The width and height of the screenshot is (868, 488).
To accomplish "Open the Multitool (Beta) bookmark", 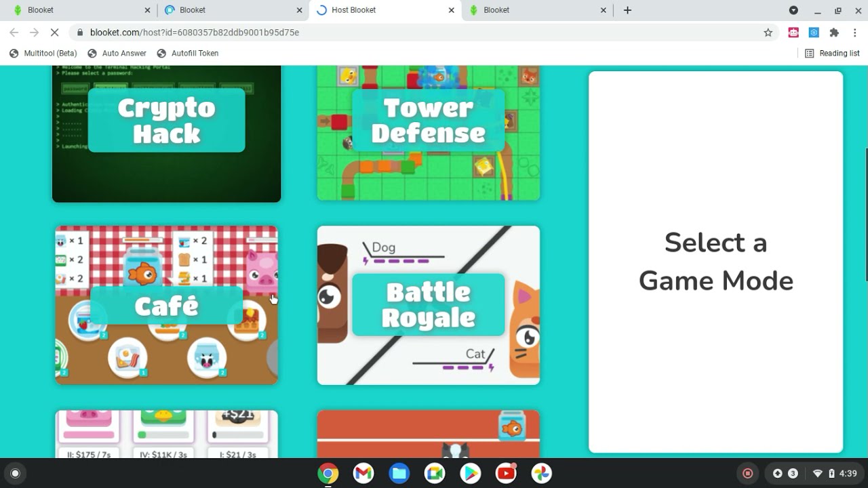I will click(43, 54).
